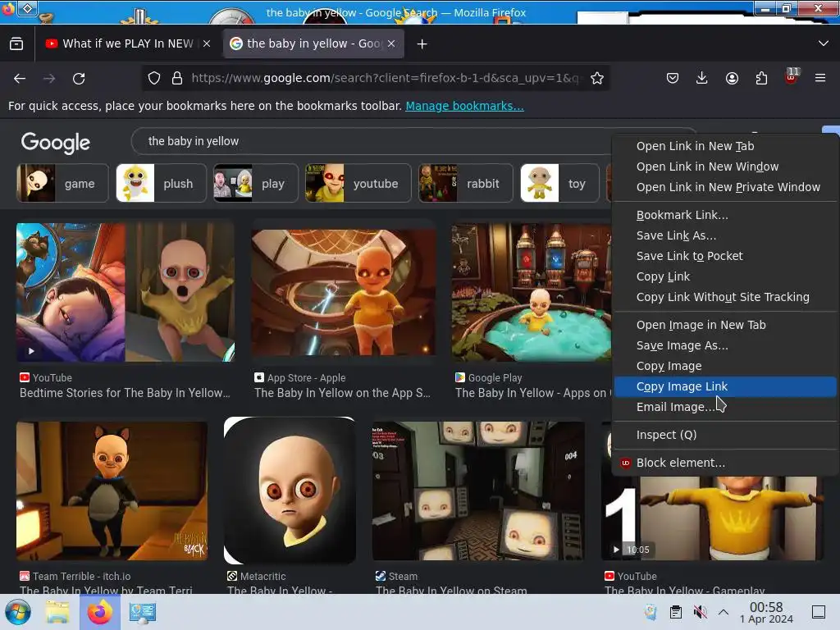Open 'The Baby In Yellow on the App S...' link

pos(342,393)
